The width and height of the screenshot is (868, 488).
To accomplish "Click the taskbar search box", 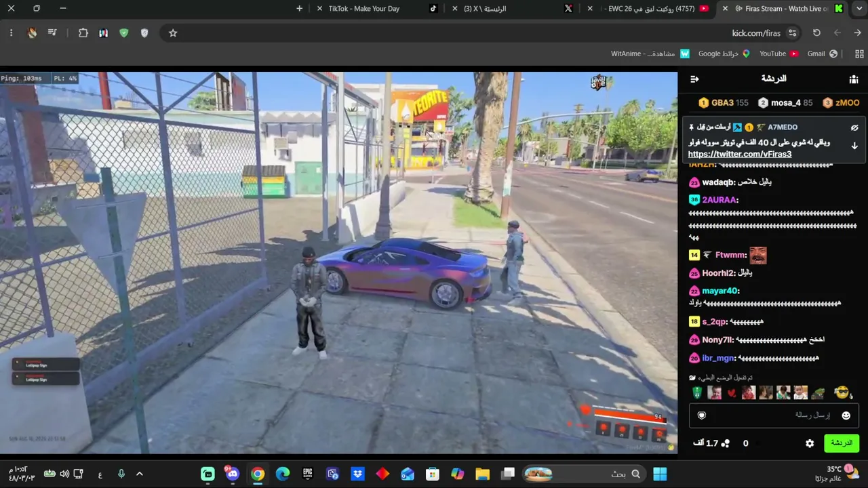I will coord(584,474).
